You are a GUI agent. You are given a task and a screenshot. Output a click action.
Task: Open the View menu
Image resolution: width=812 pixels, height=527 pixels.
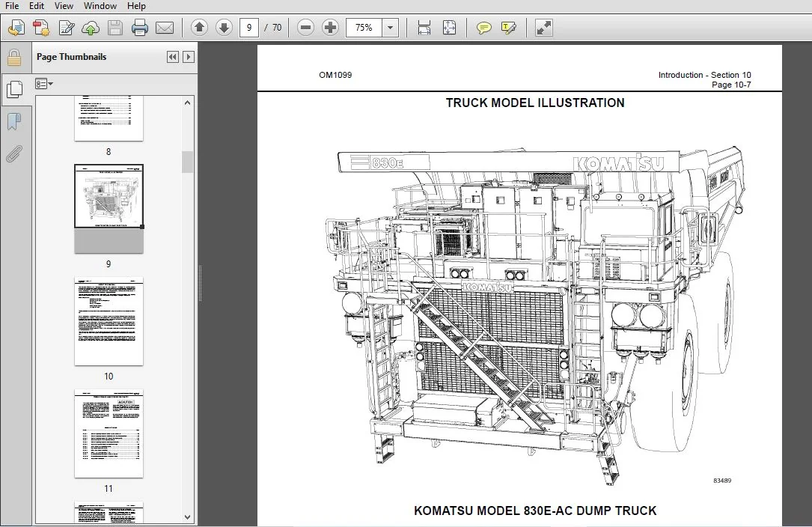click(x=64, y=6)
